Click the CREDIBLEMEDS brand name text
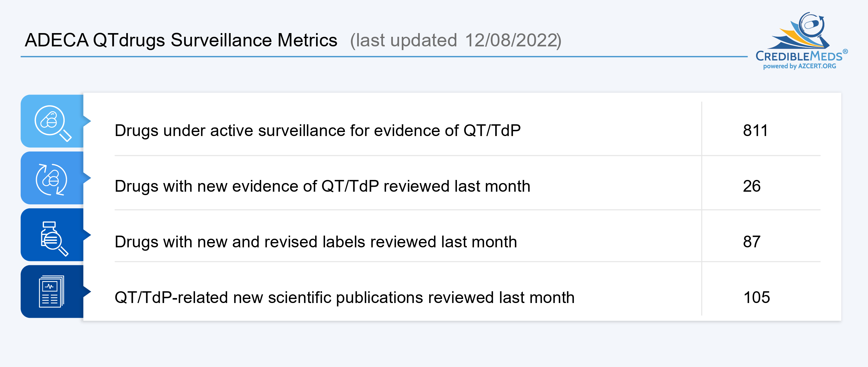868x367 pixels. tap(799, 56)
